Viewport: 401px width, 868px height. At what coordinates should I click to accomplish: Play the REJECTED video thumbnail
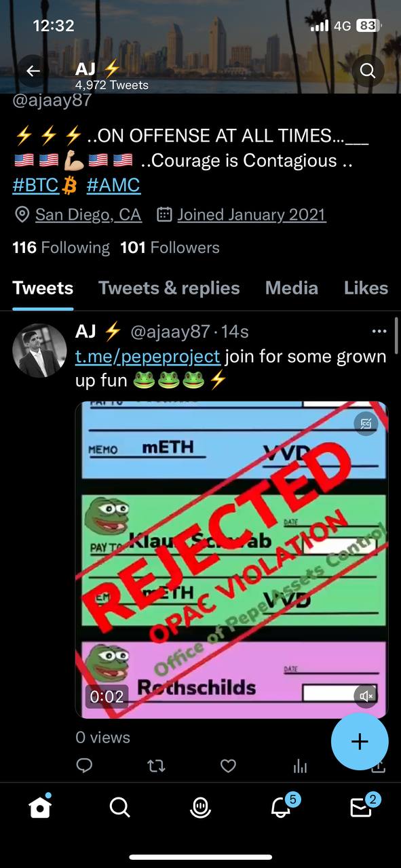coord(231,559)
